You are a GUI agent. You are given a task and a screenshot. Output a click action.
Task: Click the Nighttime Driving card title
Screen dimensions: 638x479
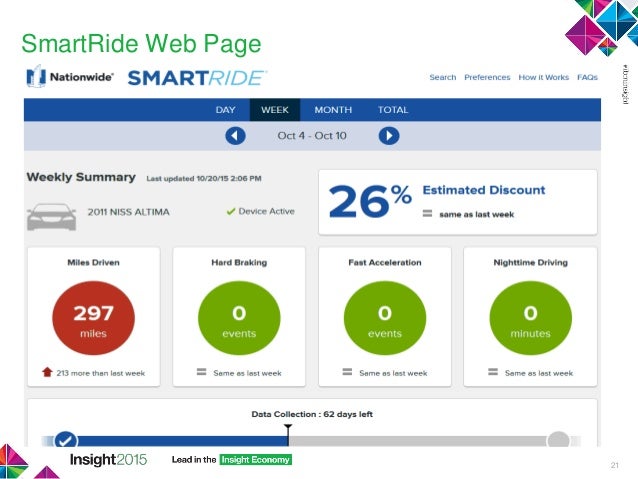click(531, 262)
